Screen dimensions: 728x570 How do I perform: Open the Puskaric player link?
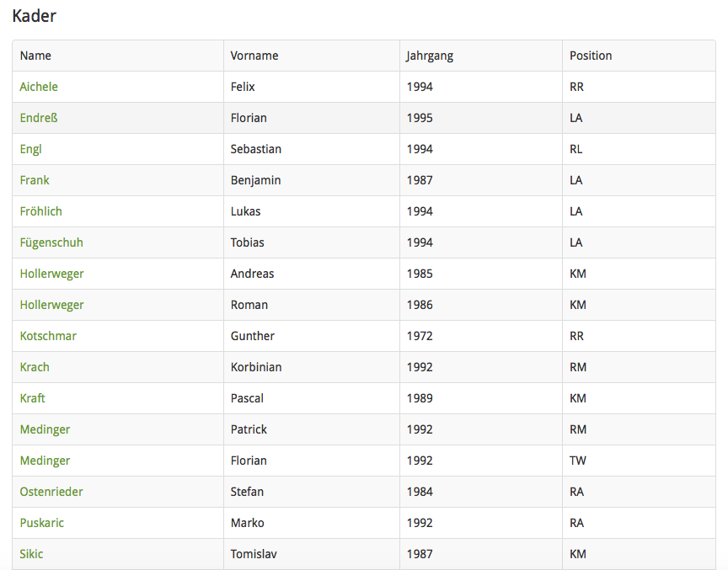coord(42,523)
